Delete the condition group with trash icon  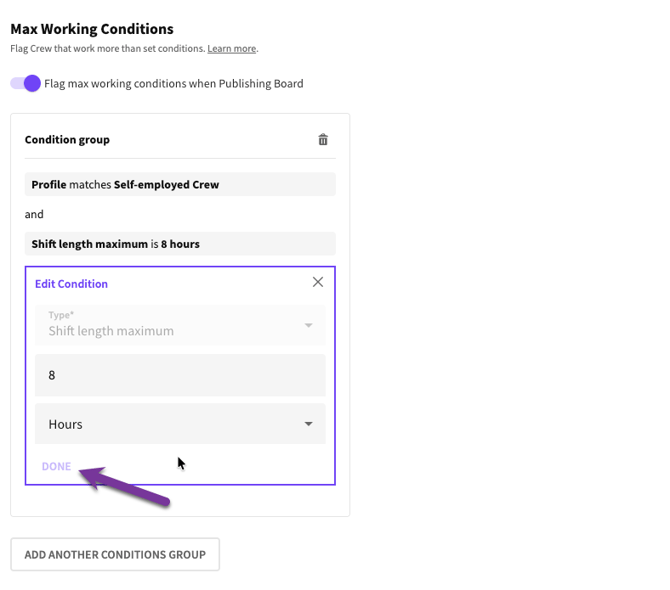coord(323,140)
